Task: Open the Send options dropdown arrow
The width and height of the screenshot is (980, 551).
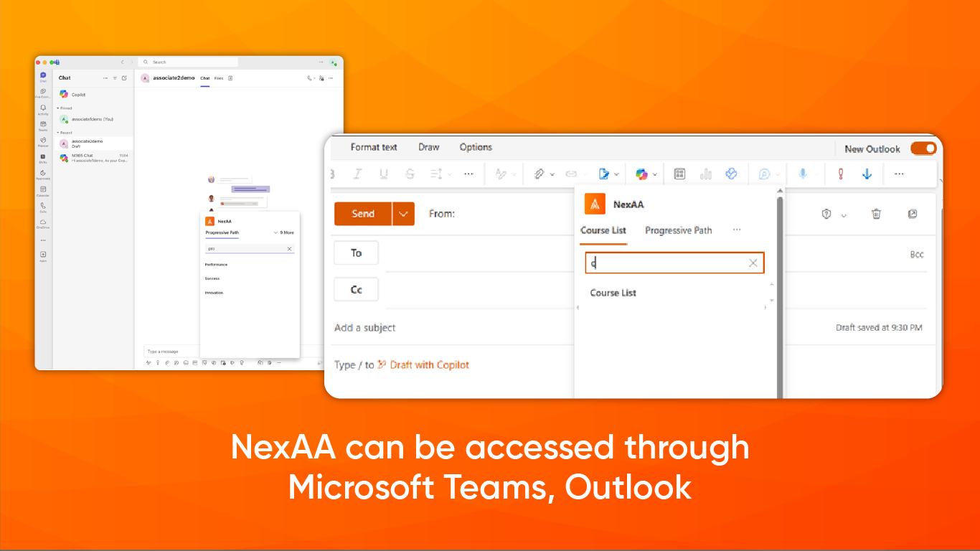Action: coord(404,214)
